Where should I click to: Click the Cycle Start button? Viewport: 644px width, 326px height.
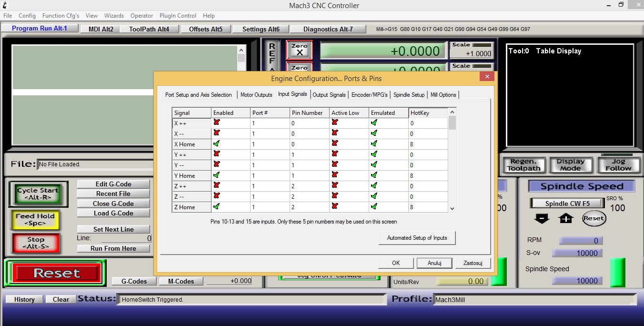click(38, 194)
